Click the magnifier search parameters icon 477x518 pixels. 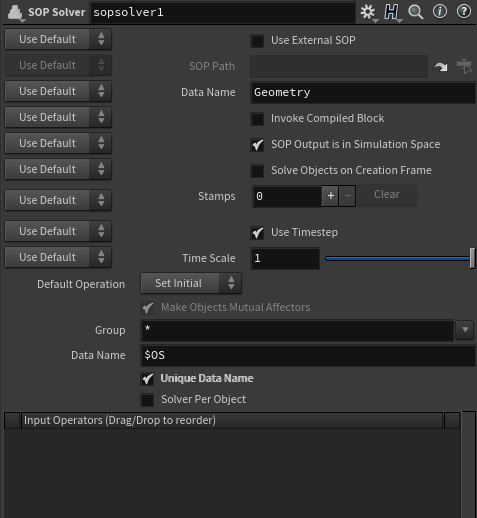[x=416, y=12]
